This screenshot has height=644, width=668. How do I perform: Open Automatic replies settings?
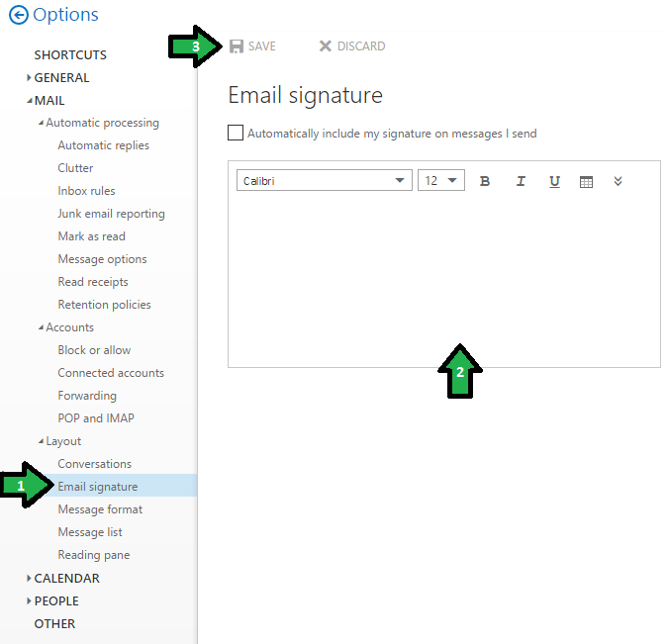click(103, 145)
